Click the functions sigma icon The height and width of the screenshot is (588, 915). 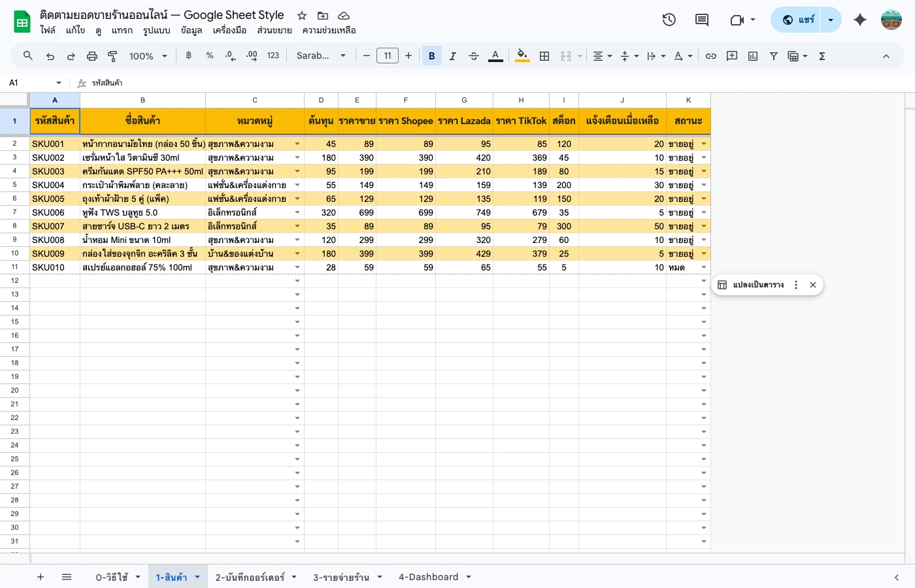(x=822, y=56)
